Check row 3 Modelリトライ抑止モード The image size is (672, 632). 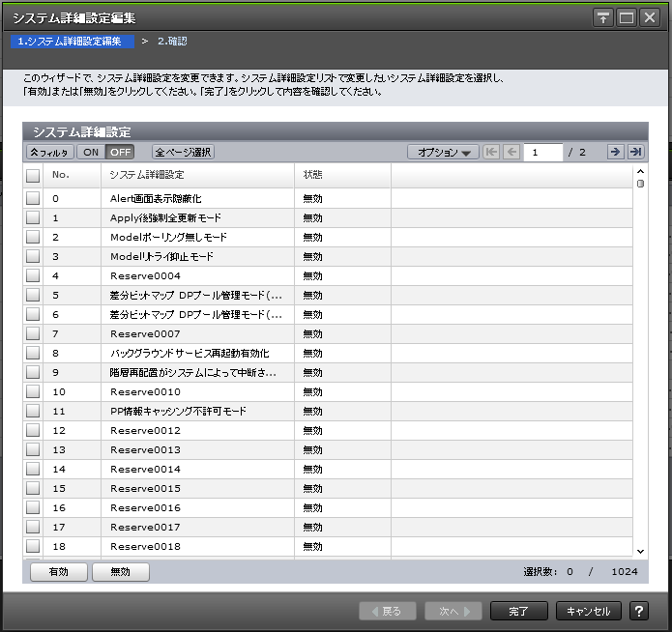coord(33,256)
